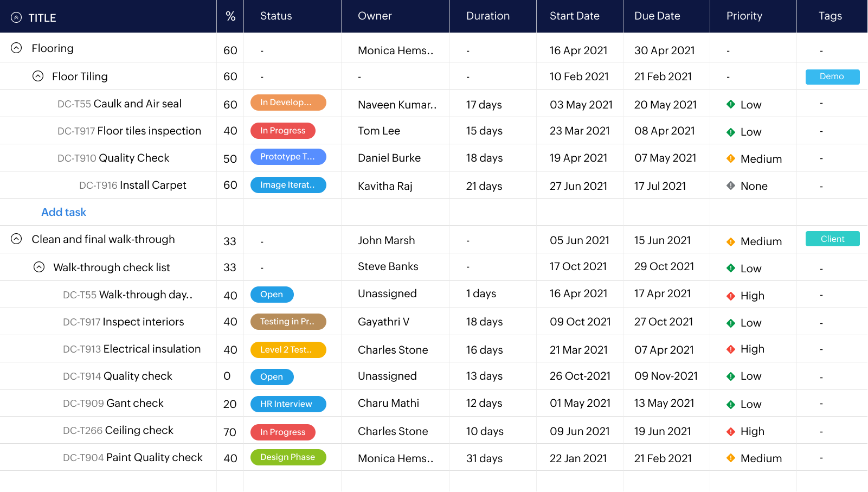Collapse the Floor Tiling subgroup
The height and width of the screenshot is (492, 868).
click(x=38, y=76)
